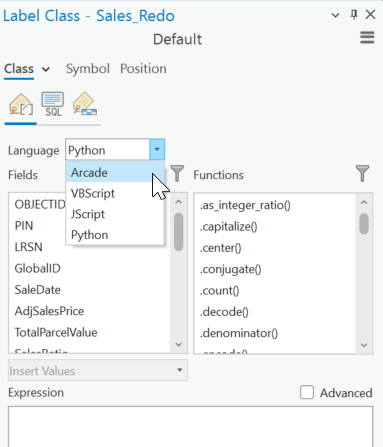Click the Fields list scrollbar thumb
383x447 pixels.
click(179, 232)
